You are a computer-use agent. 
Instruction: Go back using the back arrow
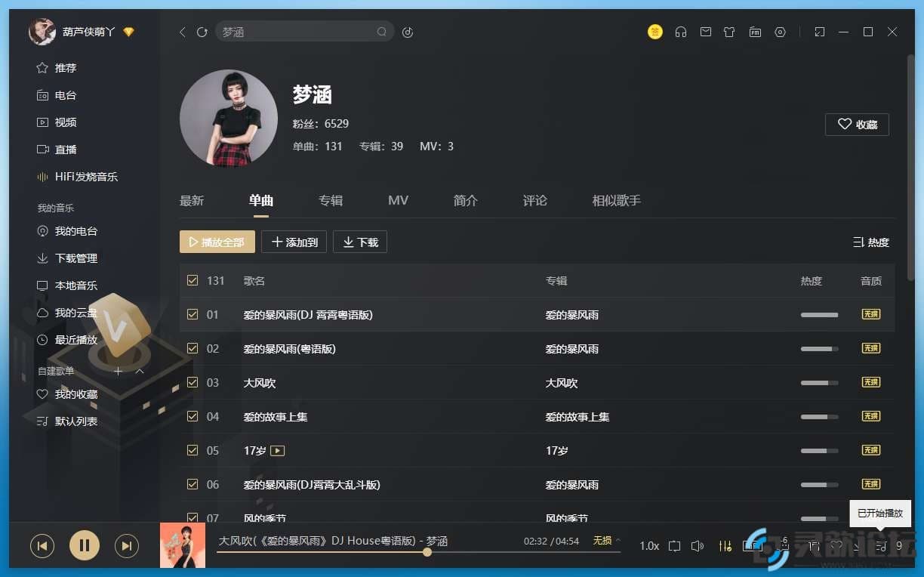pyautogui.click(x=182, y=32)
